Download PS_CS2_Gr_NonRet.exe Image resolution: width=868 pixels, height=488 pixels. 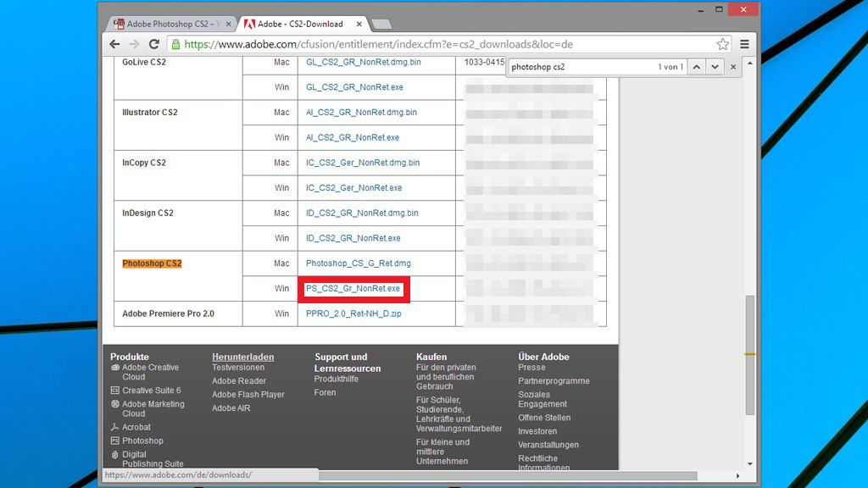pyautogui.click(x=353, y=289)
